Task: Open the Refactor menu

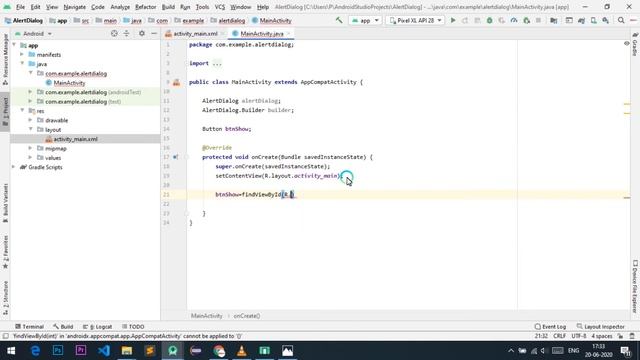Action: (x=145, y=7)
